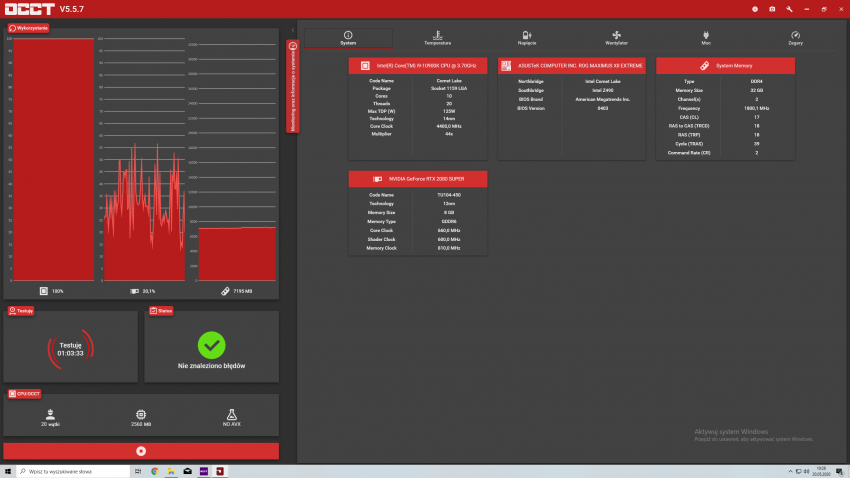Click the round info icon in the title bar
The height and width of the screenshot is (478, 850).
coord(755,9)
